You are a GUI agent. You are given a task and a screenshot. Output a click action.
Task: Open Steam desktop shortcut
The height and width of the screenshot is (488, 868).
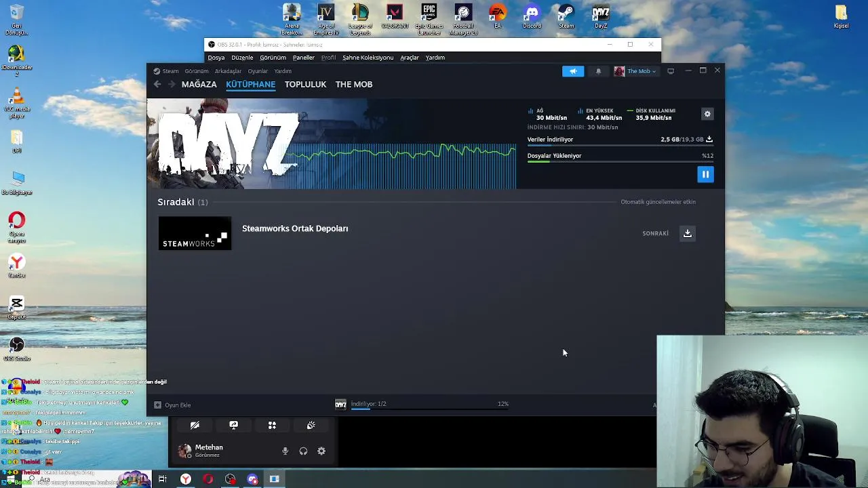click(566, 17)
